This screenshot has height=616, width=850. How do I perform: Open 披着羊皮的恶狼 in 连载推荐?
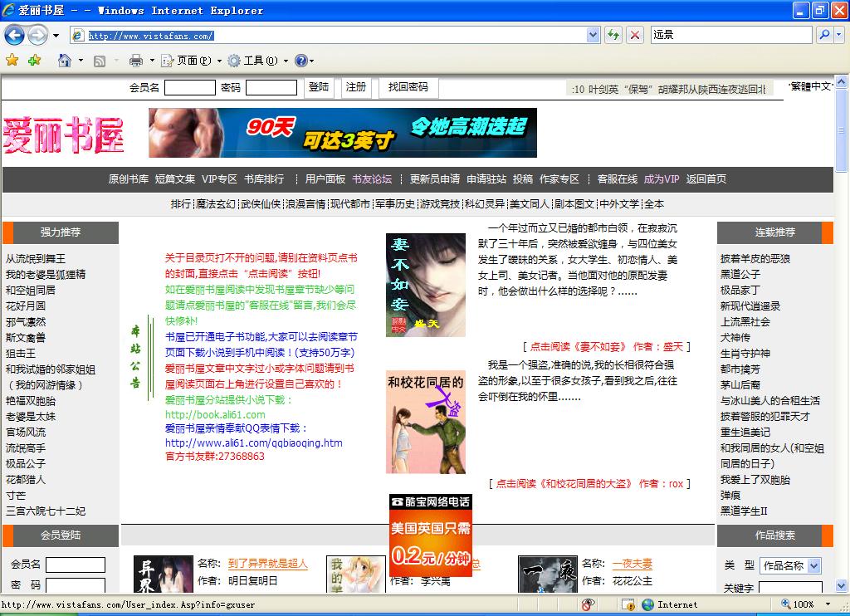tap(755, 259)
